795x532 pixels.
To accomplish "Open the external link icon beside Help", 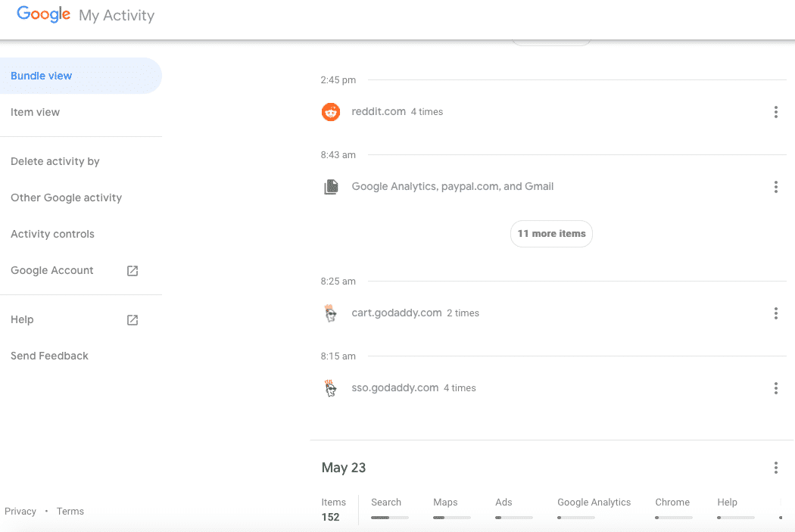I will click(132, 319).
